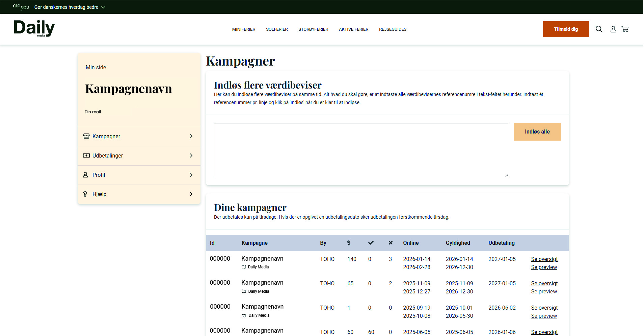Viewport: 644px width, 336px height.
Task: Click the dollar sign column header
Action: (349, 243)
